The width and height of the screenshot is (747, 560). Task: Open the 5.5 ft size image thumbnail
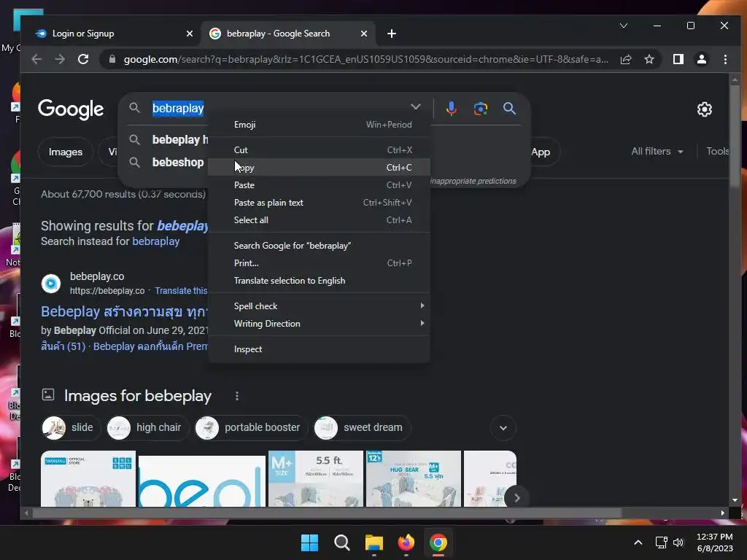315,478
